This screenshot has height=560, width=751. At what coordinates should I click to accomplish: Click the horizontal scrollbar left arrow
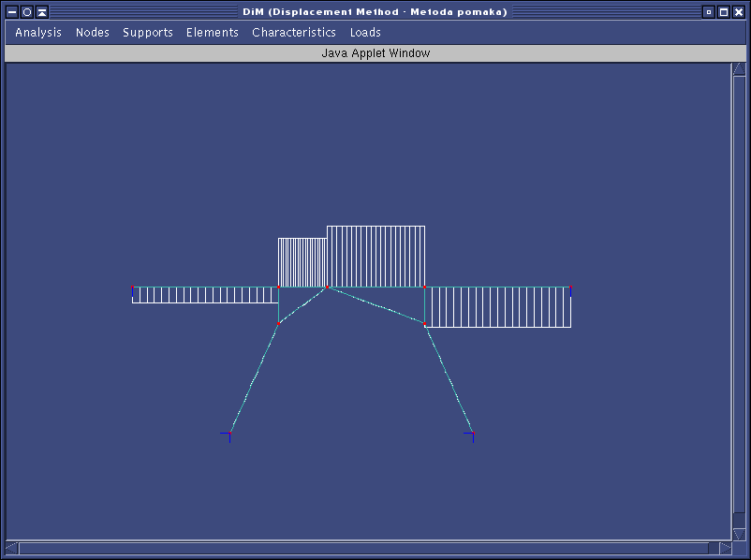click(x=12, y=548)
